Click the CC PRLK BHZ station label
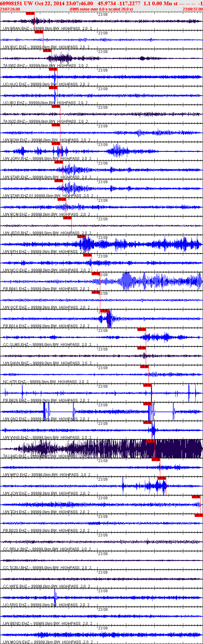The image size is (203, 644). point(16,549)
